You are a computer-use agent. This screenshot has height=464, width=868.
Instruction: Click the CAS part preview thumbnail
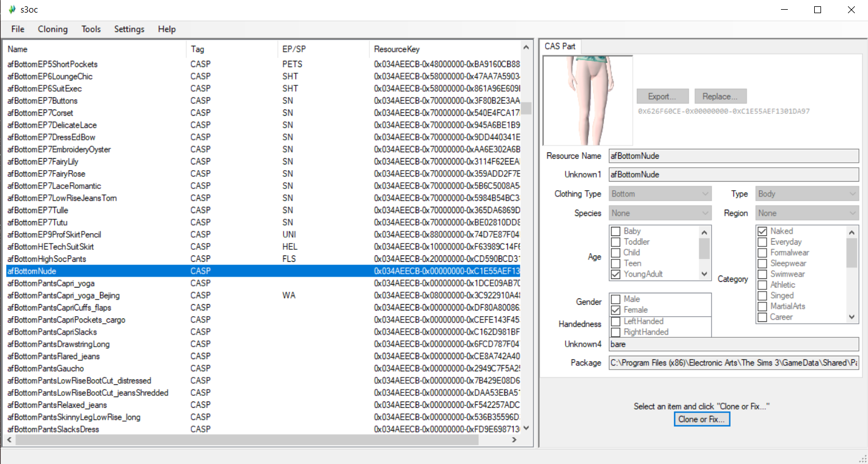click(588, 100)
